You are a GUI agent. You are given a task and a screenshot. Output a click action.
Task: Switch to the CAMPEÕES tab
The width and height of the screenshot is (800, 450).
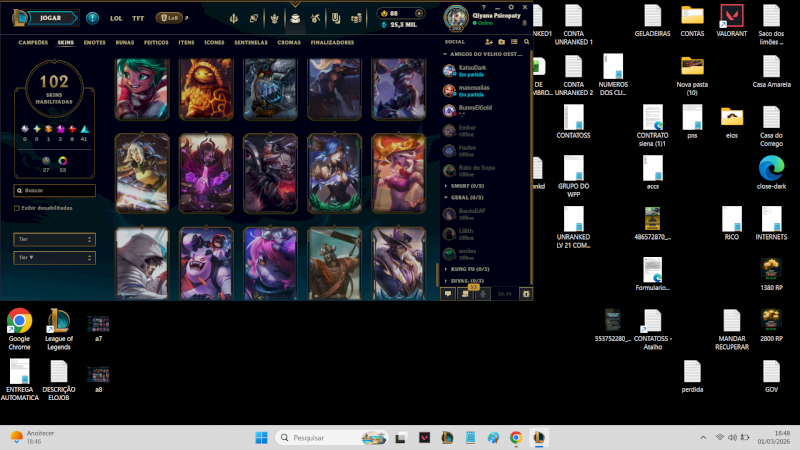pos(33,42)
